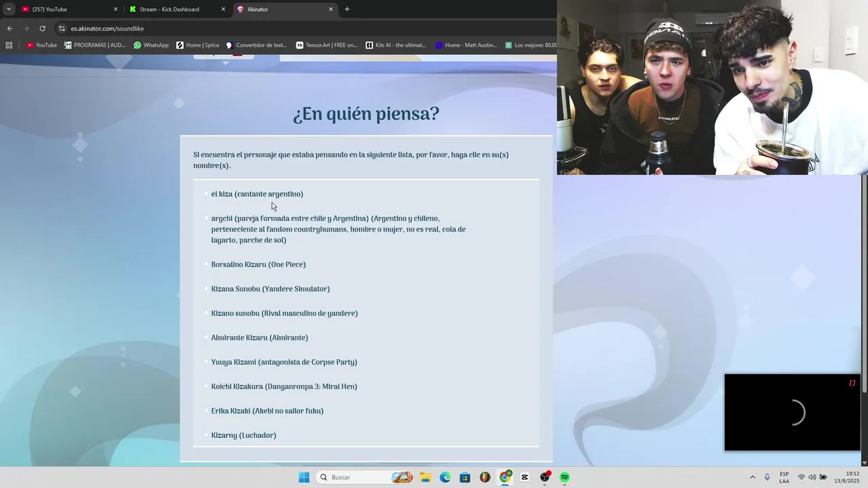
Task: Open the WhatsApp bookmark
Action: [x=151, y=45]
